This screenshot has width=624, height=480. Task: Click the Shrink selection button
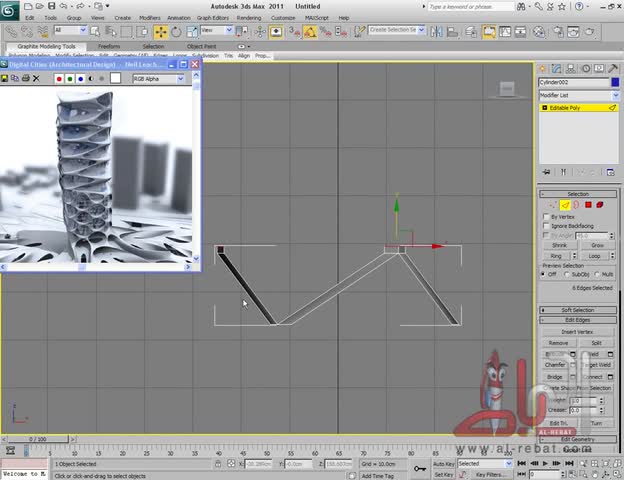tap(559, 245)
